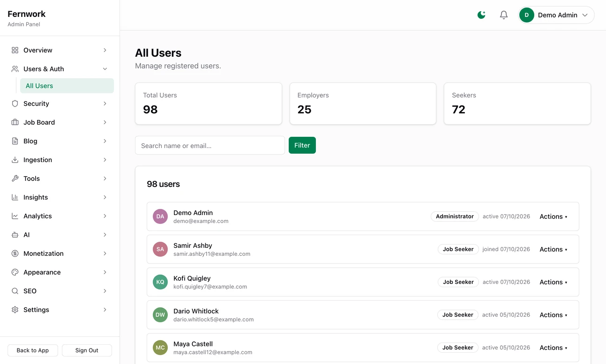The height and width of the screenshot is (364, 606).
Task: Click the DW avatar for Dario Whitlock
Action: coord(160,315)
